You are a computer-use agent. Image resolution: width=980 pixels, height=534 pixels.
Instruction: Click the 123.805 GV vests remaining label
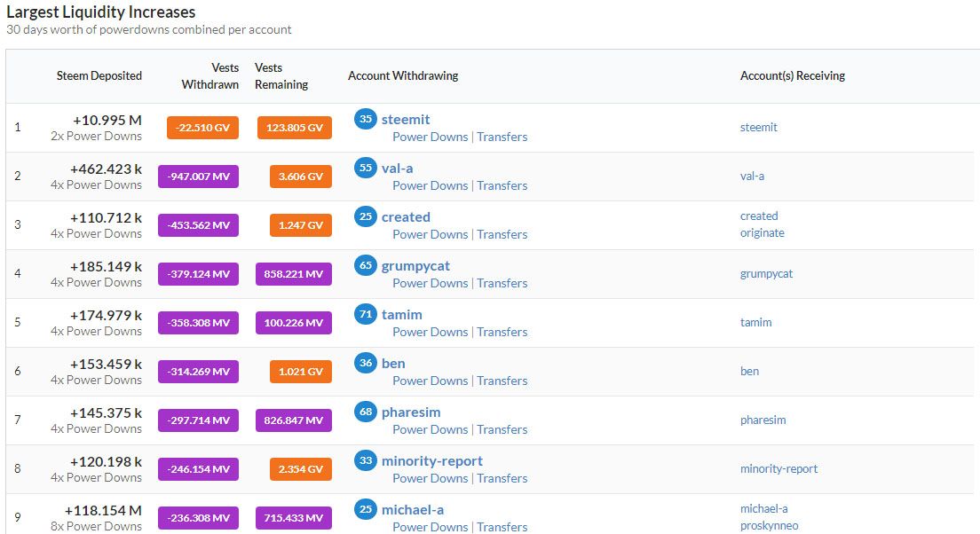(295, 128)
